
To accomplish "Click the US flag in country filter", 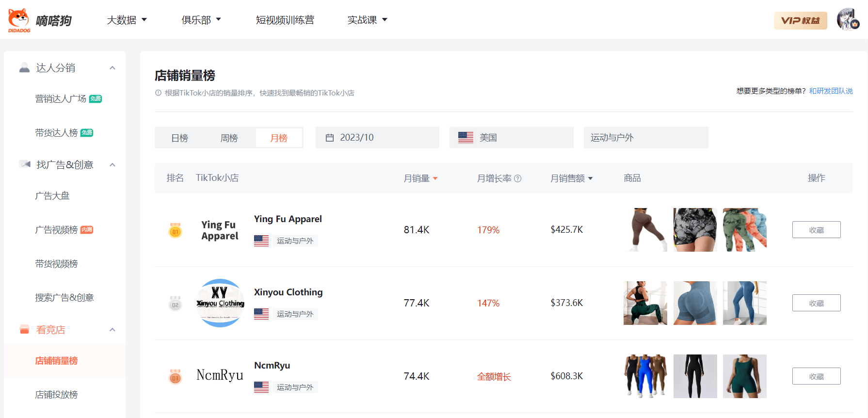I will pos(466,138).
